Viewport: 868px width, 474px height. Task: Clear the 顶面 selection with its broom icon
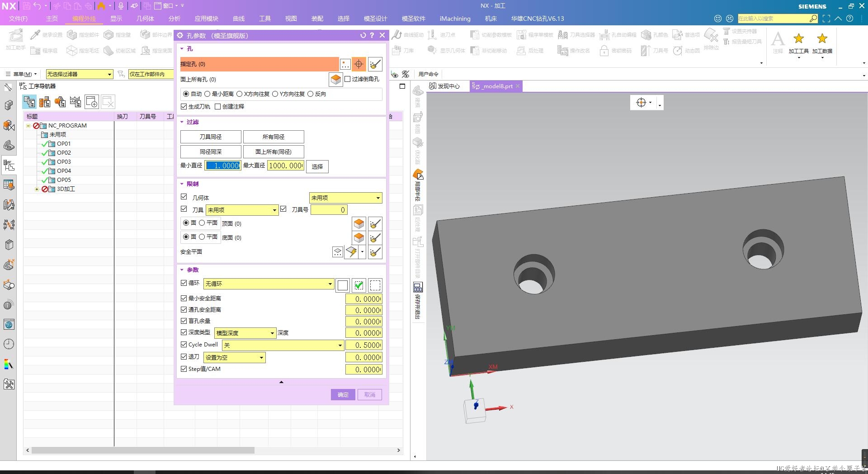(375, 224)
